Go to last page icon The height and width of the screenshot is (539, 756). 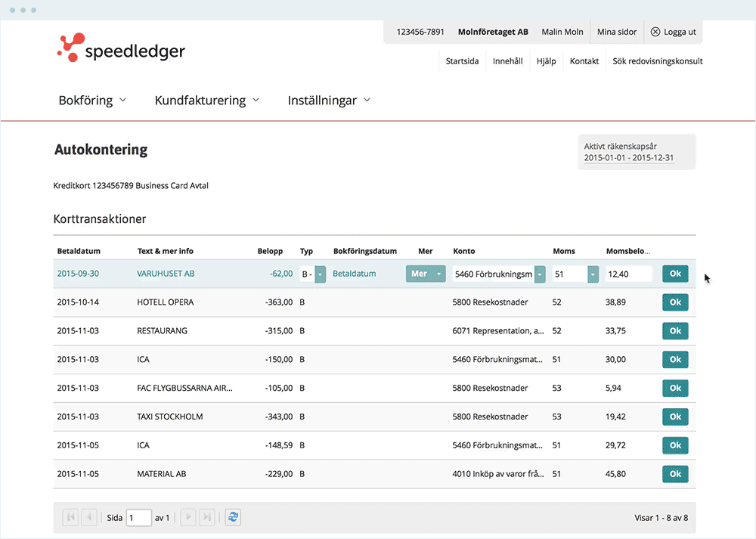(207, 517)
